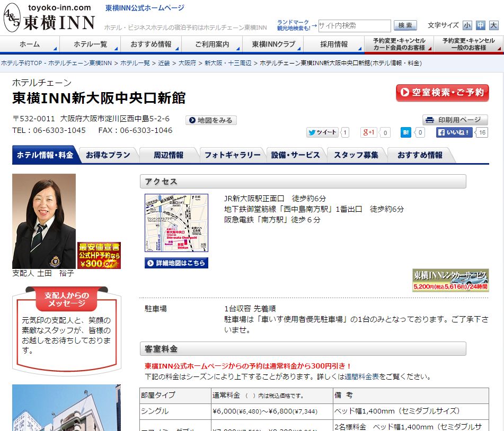Image resolution: width=504 pixels, height=431 pixels.
Task: Click the ランドマーク観光地検索も! link
Action: point(293,25)
